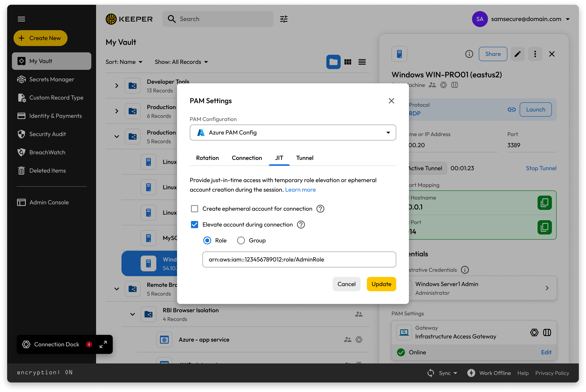This screenshot has width=586, height=392.
Task: Click the pencil edit record icon
Action: [518, 54]
